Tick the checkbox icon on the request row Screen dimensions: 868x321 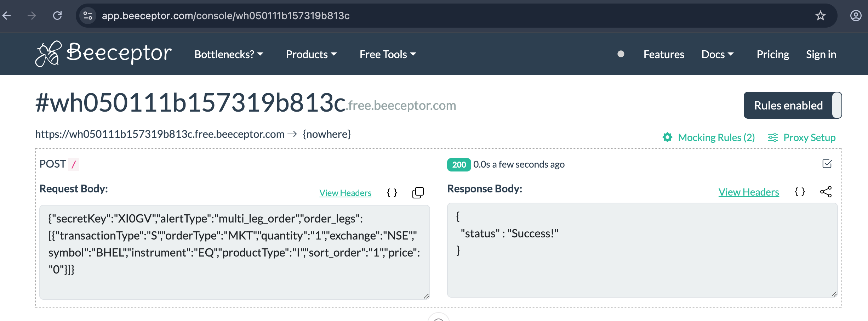[827, 164]
